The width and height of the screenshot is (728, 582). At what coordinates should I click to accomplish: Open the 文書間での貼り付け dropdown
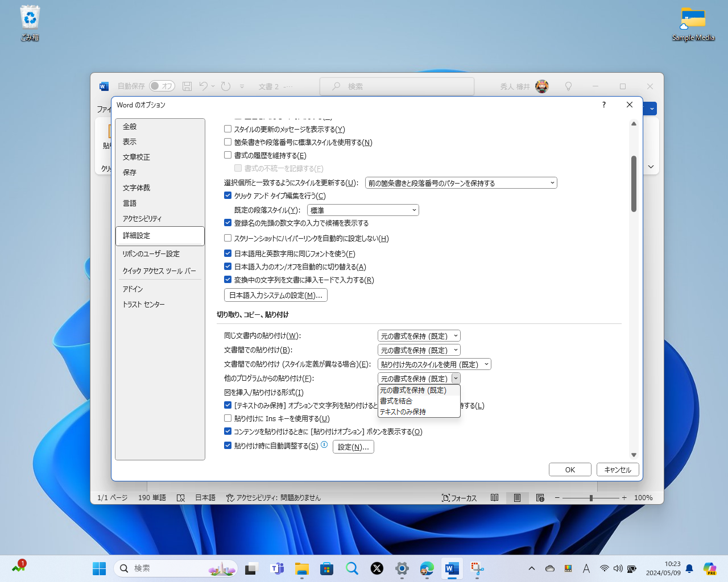coord(419,350)
